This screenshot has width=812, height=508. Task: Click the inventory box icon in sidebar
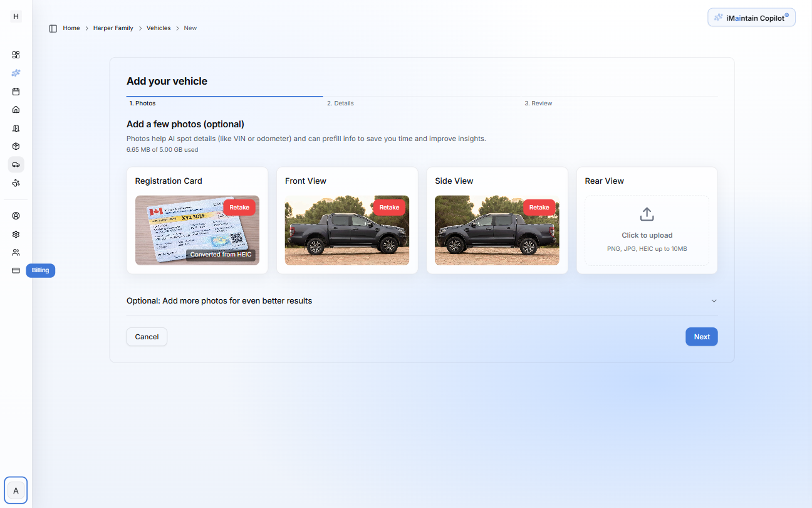tap(16, 146)
